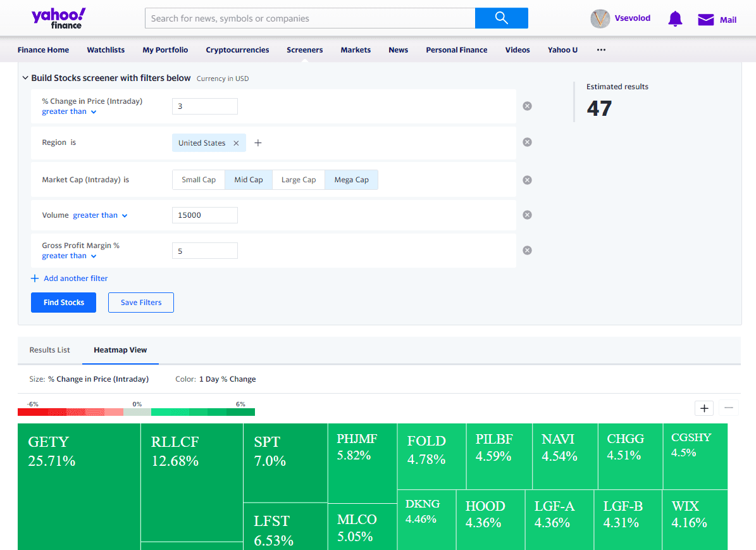The image size is (756, 550).
Task: Open Personal Finance section
Action: click(x=457, y=50)
